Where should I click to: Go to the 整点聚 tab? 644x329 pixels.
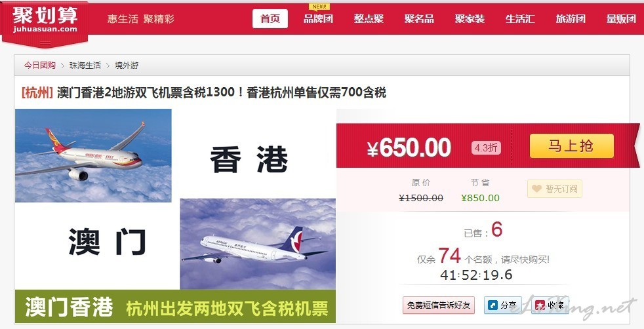click(369, 19)
